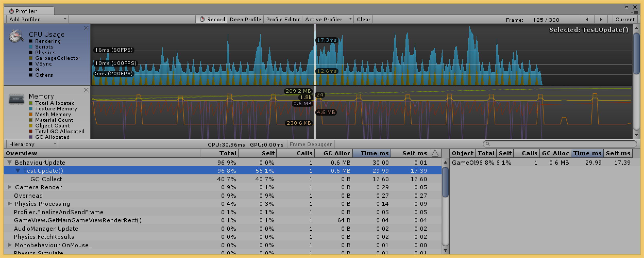Select the GC.Collect row
The height and width of the screenshot is (258, 644).
223,179
